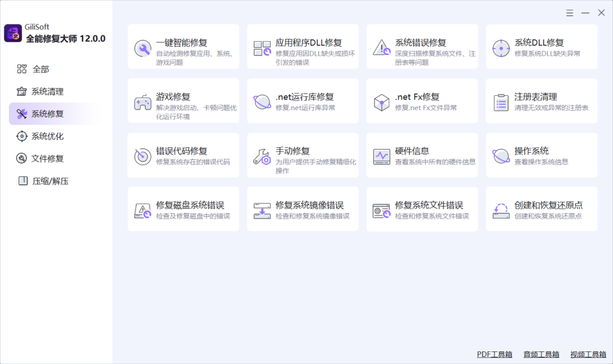
Task: Switch to 系统清理 in the sidebar
Action: 47,92
